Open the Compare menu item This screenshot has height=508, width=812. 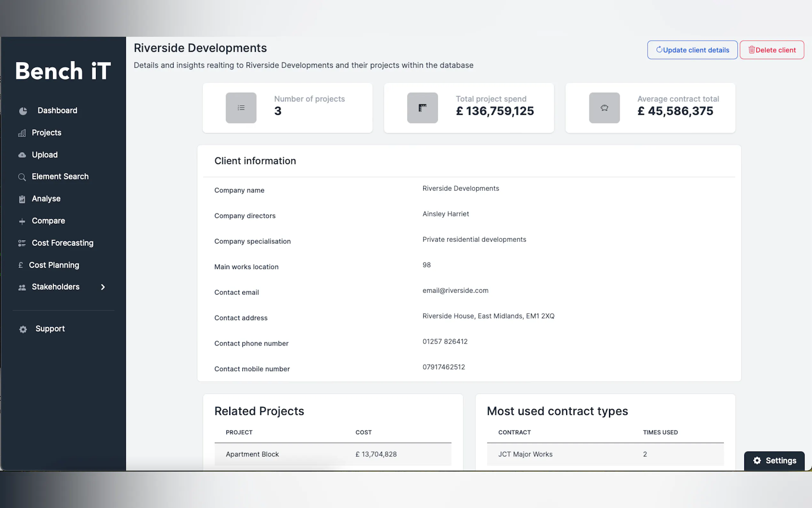[x=48, y=221]
